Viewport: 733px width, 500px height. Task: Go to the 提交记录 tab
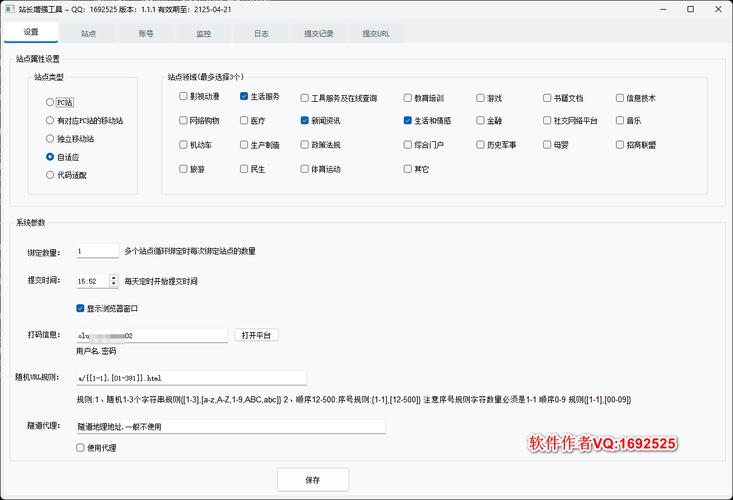[319, 33]
